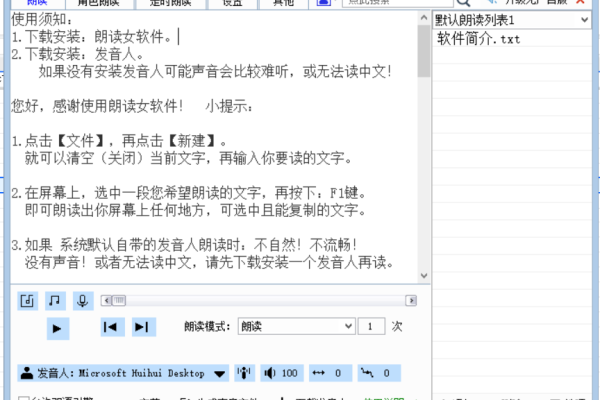Click the progress bar right arrow
Image resolution: width=600 pixels, height=400 pixels.
(x=411, y=300)
